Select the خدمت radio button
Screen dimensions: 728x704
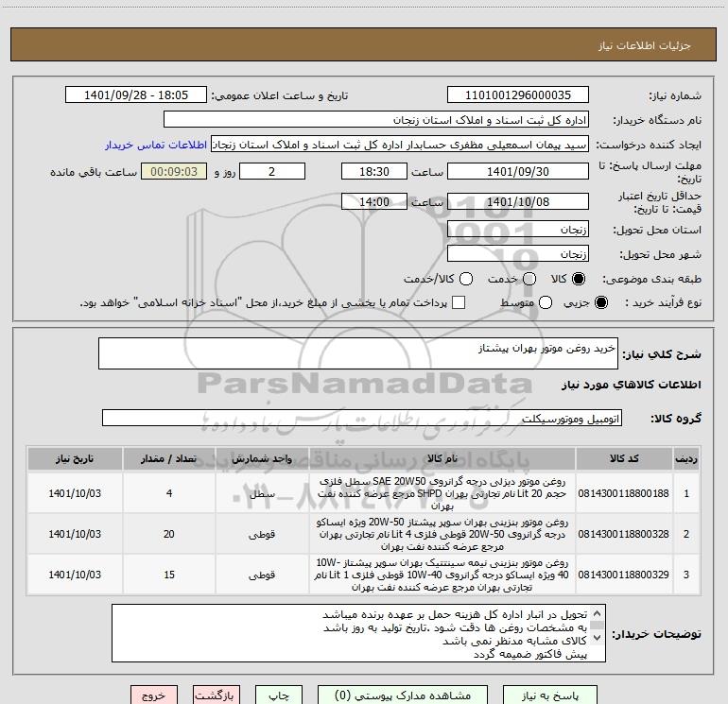click(529, 279)
